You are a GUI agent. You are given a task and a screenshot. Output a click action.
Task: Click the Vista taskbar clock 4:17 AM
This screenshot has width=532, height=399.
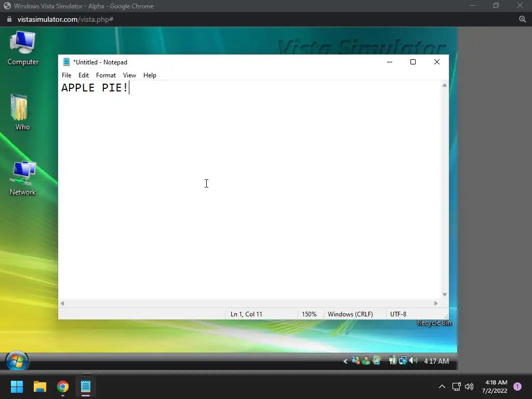click(x=436, y=361)
